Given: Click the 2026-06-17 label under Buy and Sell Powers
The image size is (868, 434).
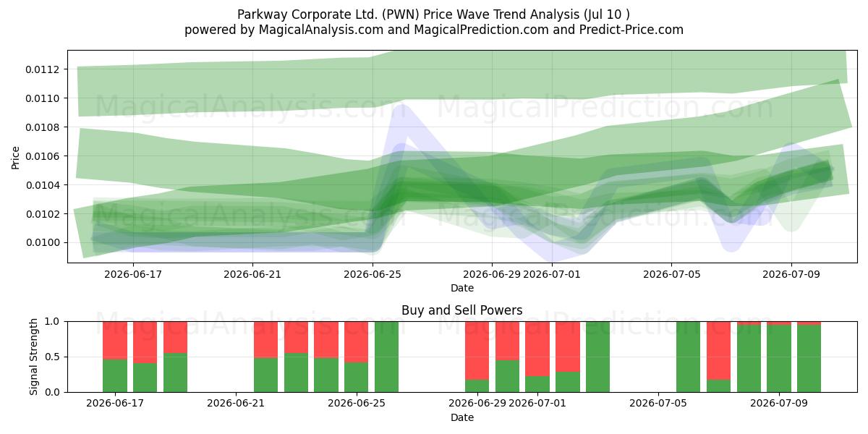Looking at the screenshot, I should [115, 404].
